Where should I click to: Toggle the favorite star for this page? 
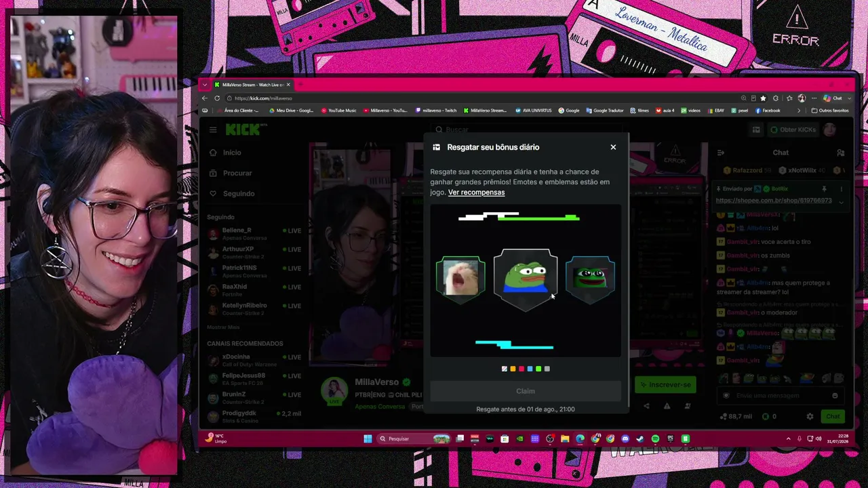[764, 98]
